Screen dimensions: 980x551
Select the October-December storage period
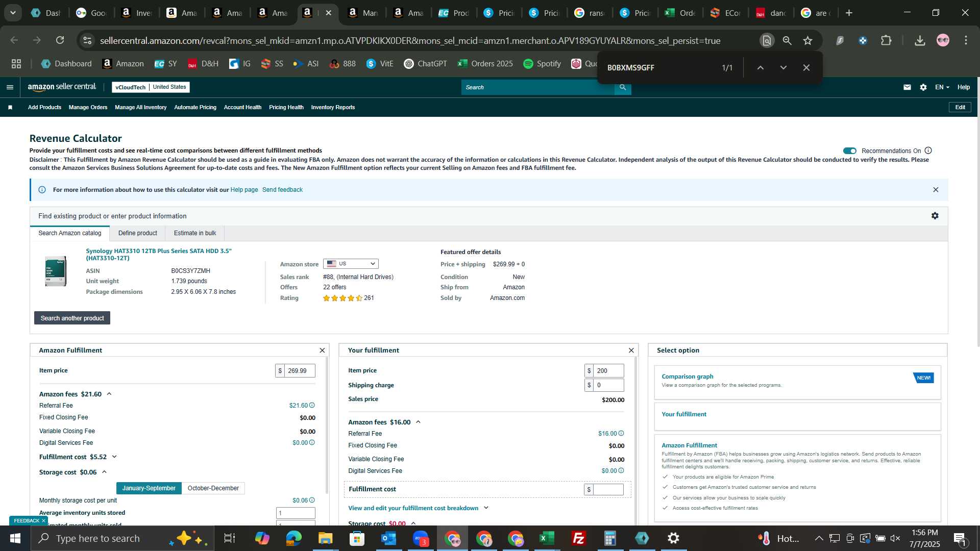(213, 489)
